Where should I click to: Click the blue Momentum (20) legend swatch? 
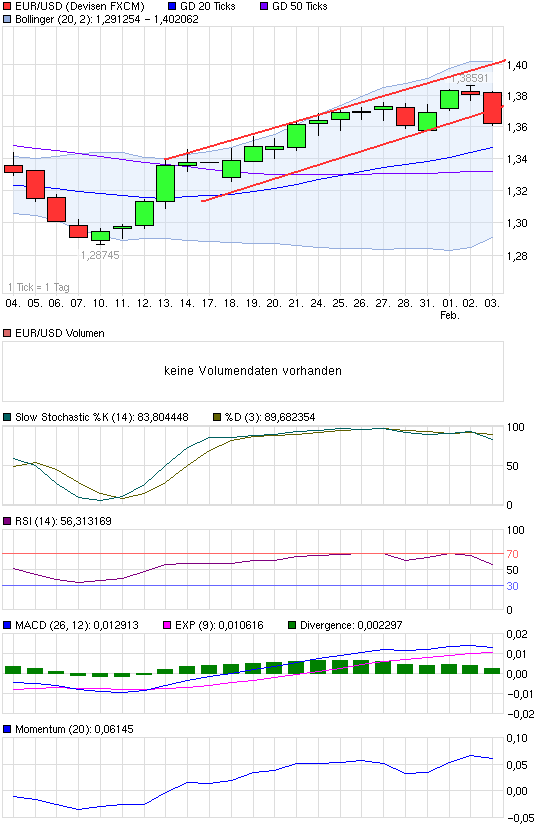click(7, 729)
